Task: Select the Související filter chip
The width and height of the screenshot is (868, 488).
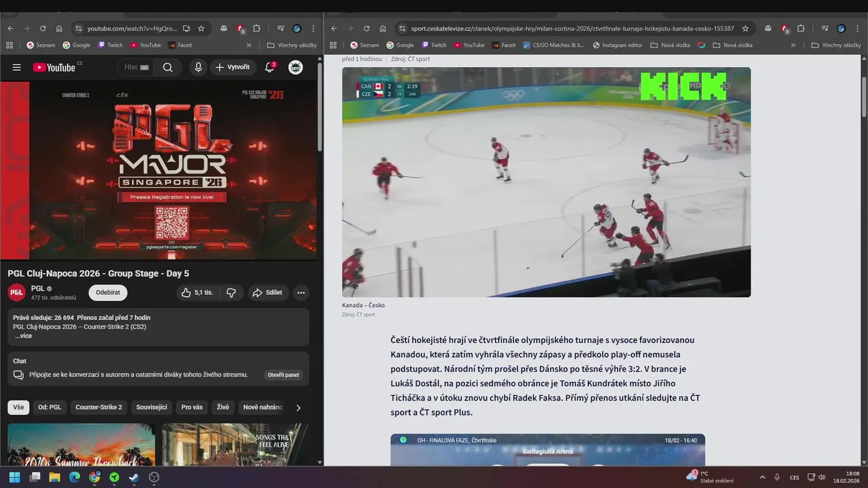Action: pyautogui.click(x=151, y=407)
